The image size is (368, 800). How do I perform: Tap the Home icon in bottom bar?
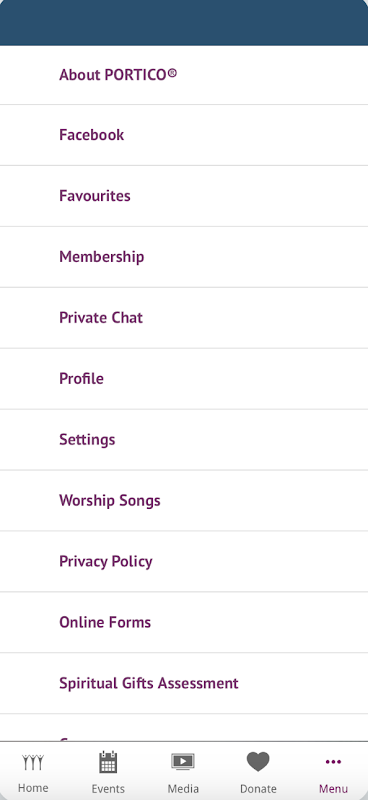[33, 763]
